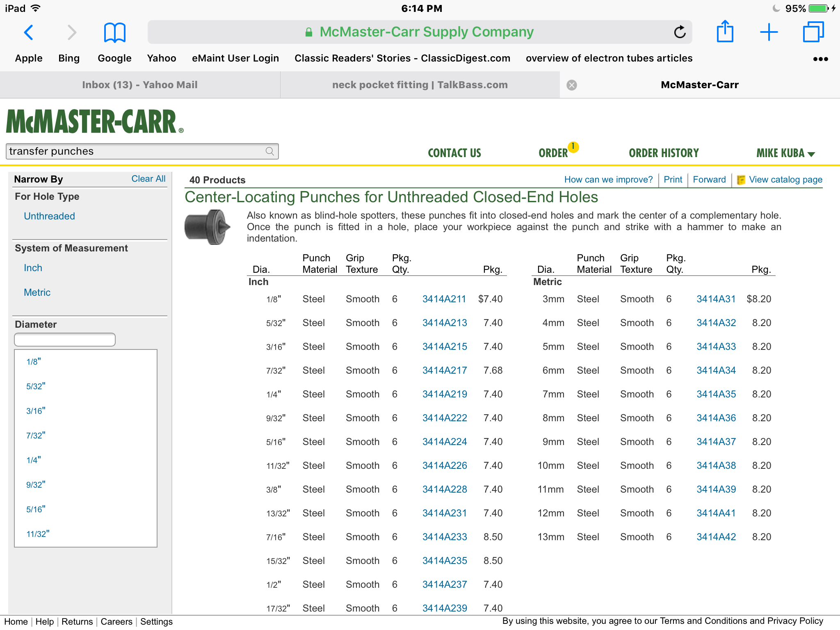Open the order badge showing 1
The width and height of the screenshot is (840, 630).
tap(573, 147)
